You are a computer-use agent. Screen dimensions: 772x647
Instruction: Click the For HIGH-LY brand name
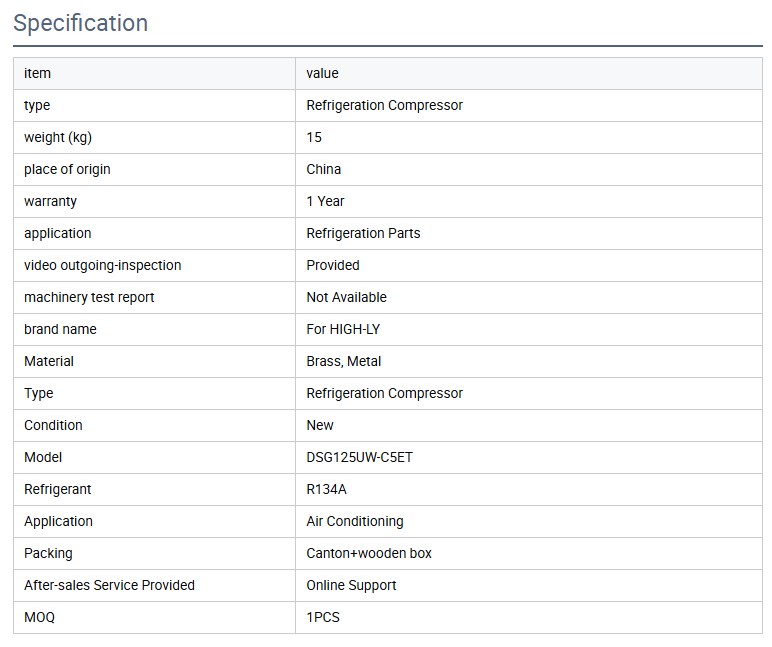(x=343, y=329)
